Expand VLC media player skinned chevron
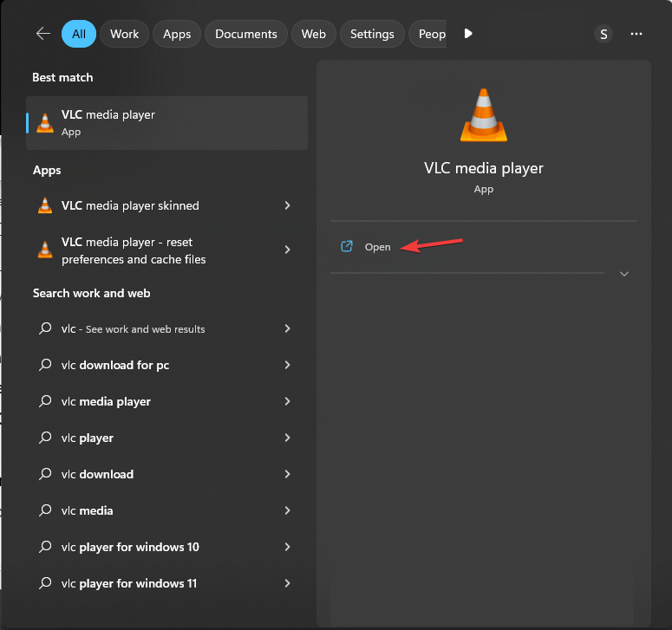Viewport: 672px width, 630px height. click(x=287, y=205)
